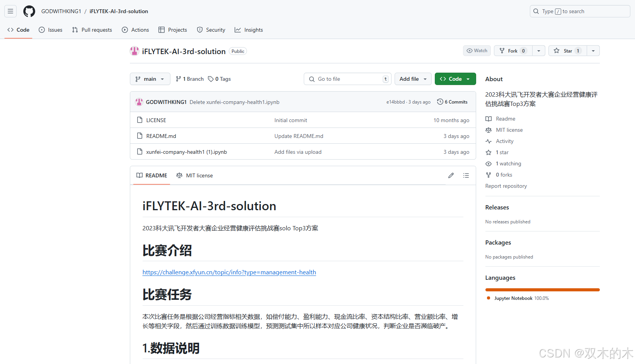The width and height of the screenshot is (635, 364).
Task: Select the README tab in file viewer
Action: (152, 175)
